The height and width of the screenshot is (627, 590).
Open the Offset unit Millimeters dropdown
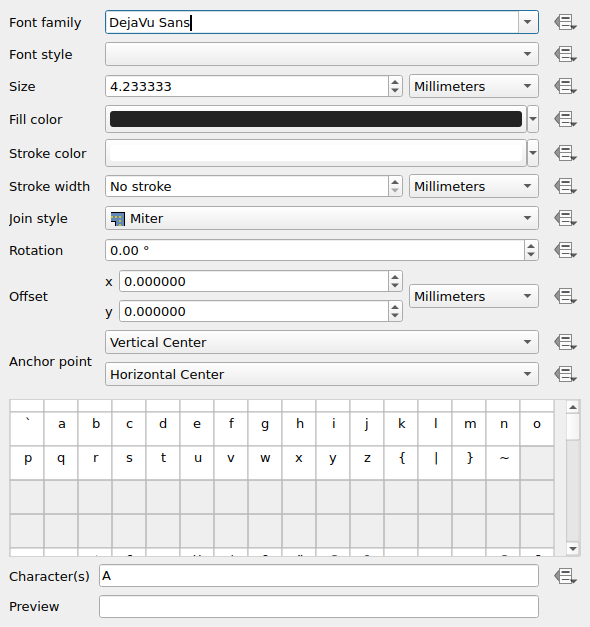pyautogui.click(x=474, y=296)
